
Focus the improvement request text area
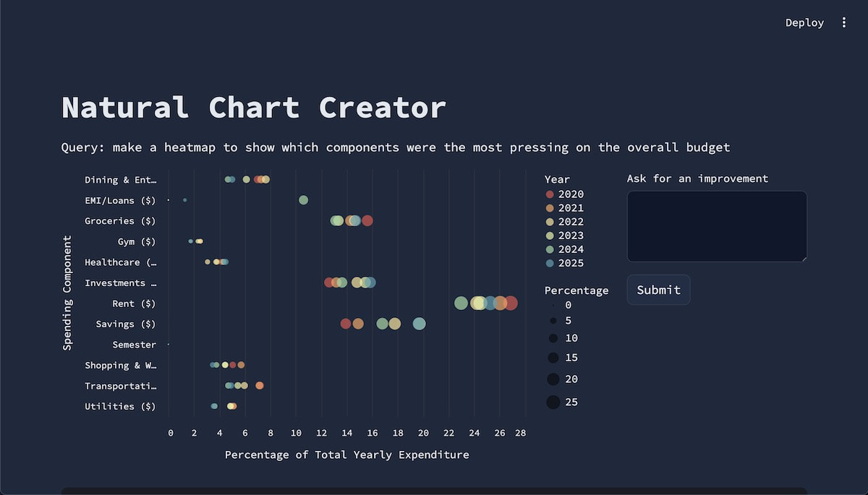pyautogui.click(x=716, y=226)
